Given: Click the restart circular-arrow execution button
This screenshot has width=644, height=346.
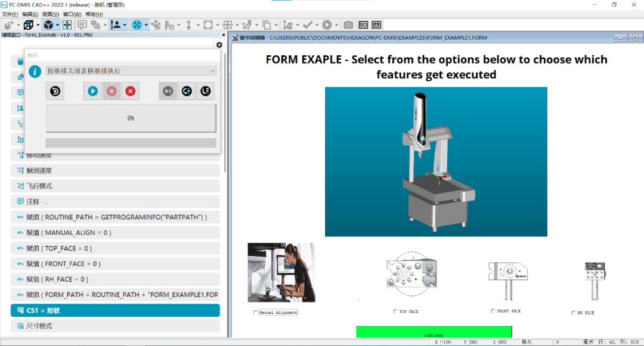Looking at the screenshot, I should [x=55, y=91].
